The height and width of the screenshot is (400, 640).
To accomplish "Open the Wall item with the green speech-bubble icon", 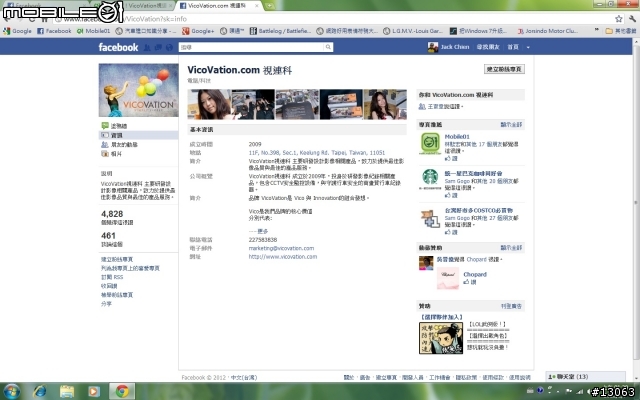I will click(x=114, y=126).
